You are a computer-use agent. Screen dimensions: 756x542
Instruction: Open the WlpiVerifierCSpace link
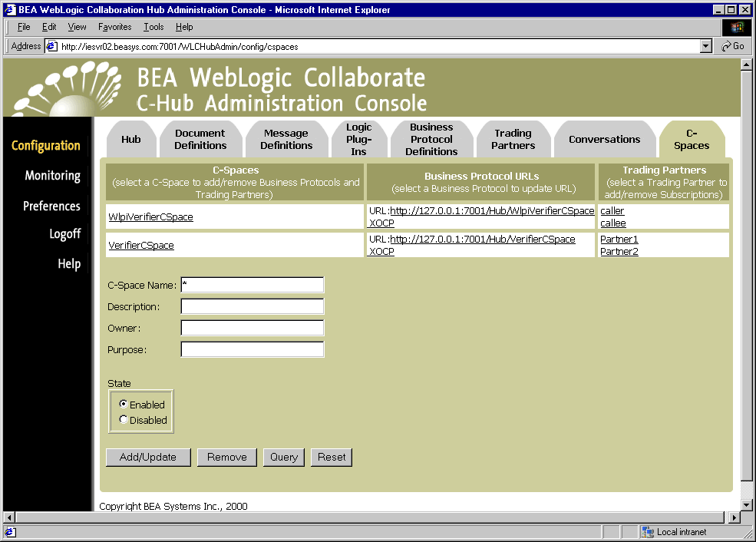pos(150,217)
